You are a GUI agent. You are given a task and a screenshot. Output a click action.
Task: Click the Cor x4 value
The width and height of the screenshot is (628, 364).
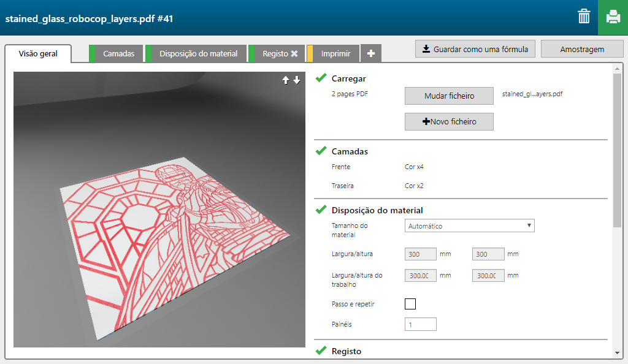tap(414, 167)
